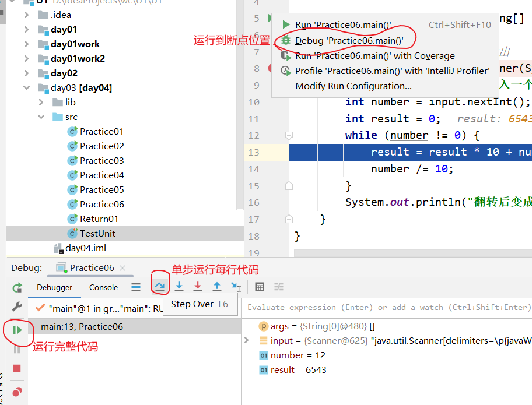Choose Run 'Practice06.main()' menu item
Screen dimensions: 532x405
(386, 24)
